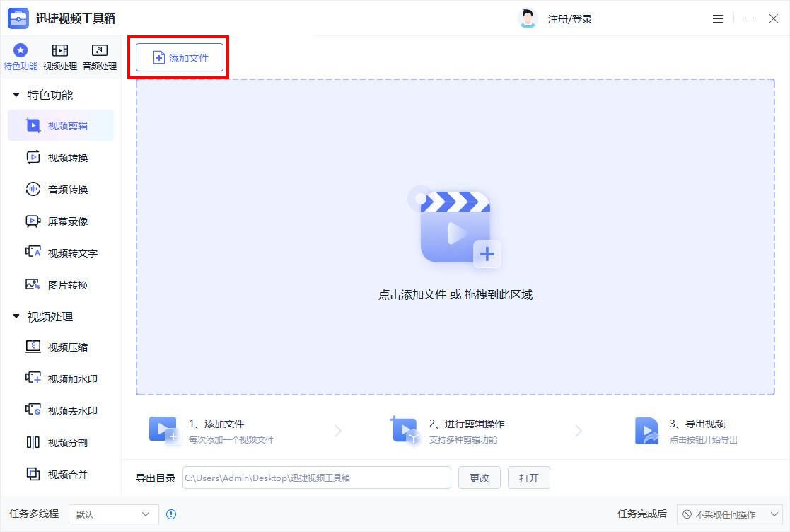Image resolution: width=790 pixels, height=532 pixels.
Task: Open the 任务多线程 dropdown
Action: click(x=113, y=514)
